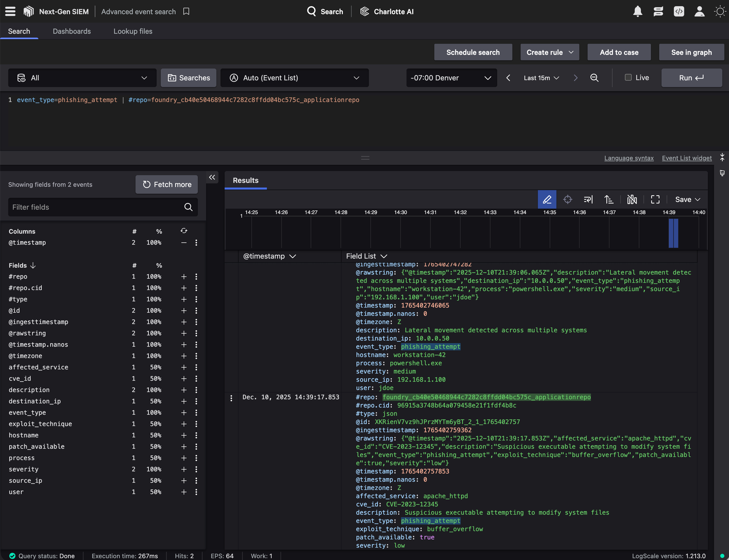Click the Filter fields input box
The height and width of the screenshot is (560, 729).
coord(93,207)
